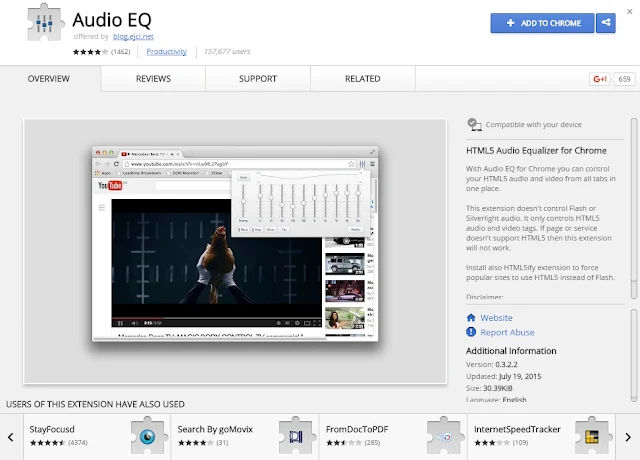Click the share icon button
This screenshot has width=640, height=460.
[606, 23]
